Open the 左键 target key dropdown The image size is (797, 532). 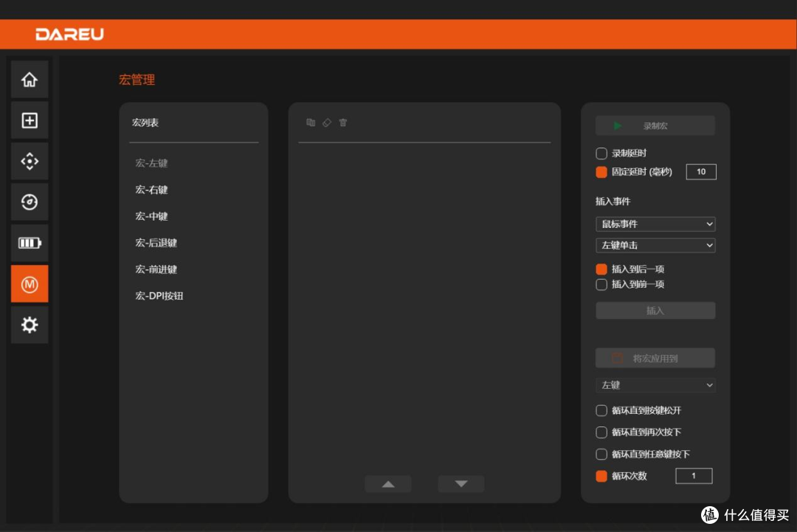pos(655,385)
